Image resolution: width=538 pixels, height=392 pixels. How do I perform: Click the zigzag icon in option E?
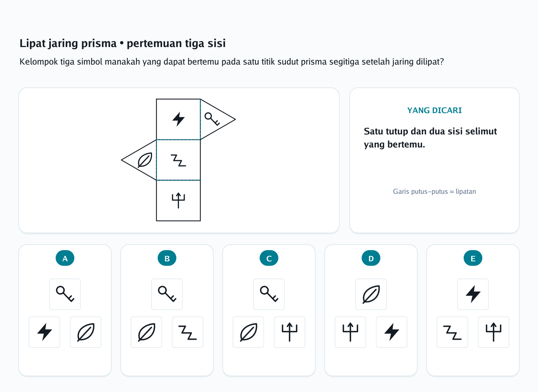pos(452,332)
